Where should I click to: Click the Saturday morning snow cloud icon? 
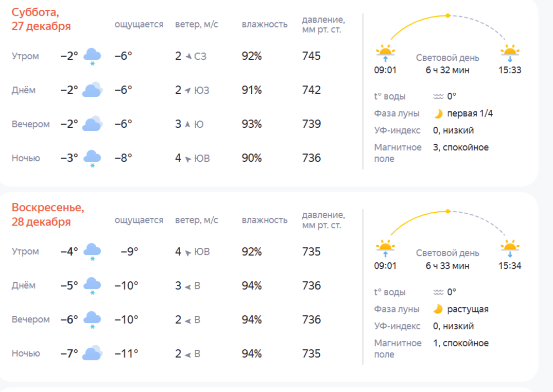click(92, 56)
